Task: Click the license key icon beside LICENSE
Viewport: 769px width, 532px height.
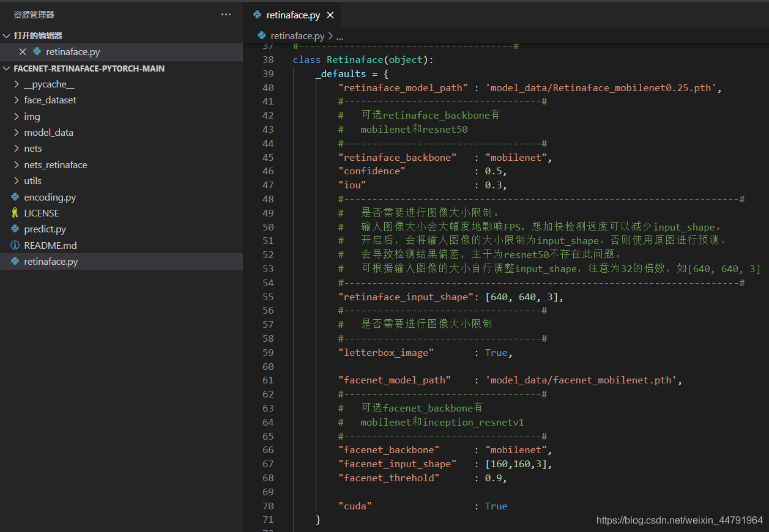Action: click(x=15, y=213)
